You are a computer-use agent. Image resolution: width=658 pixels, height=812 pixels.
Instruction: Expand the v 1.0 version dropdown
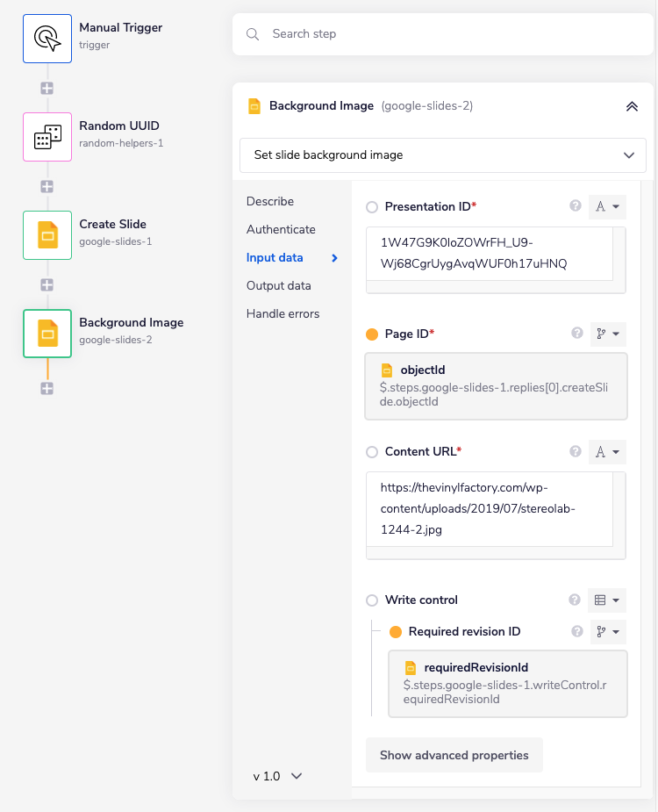(x=277, y=776)
